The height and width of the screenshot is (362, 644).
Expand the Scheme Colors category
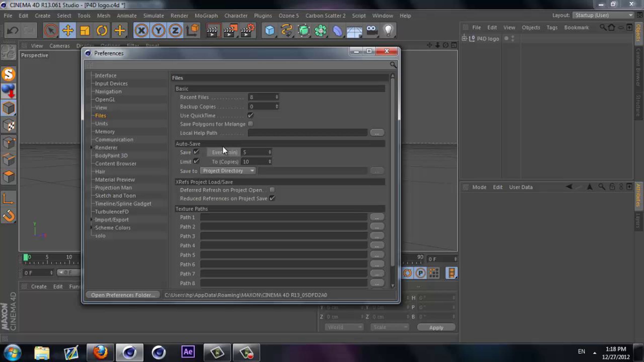tap(91, 228)
